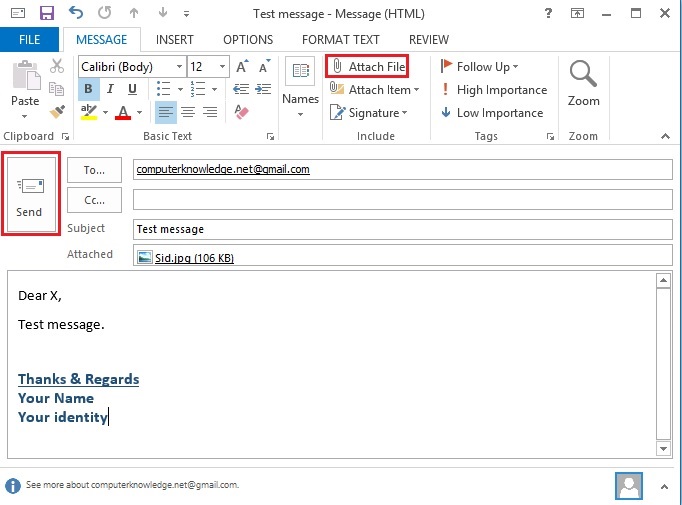
Task: Send the email message
Action: 31,194
